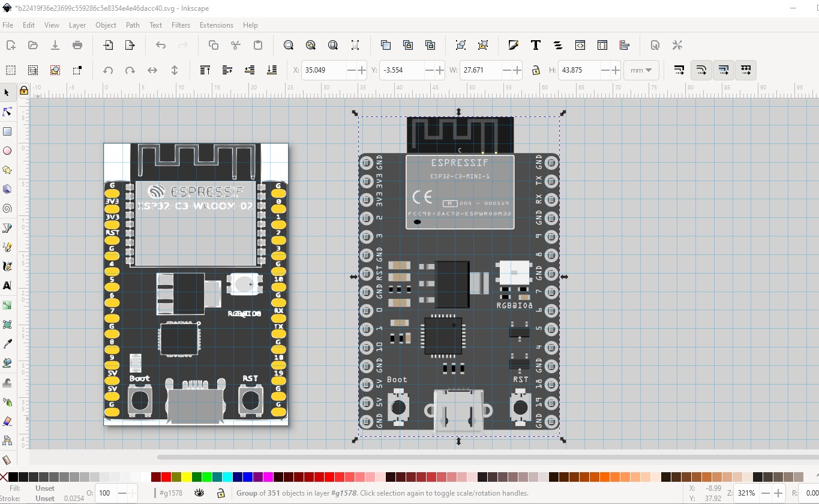
Task: Increase the W width value
Action: coord(518,70)
